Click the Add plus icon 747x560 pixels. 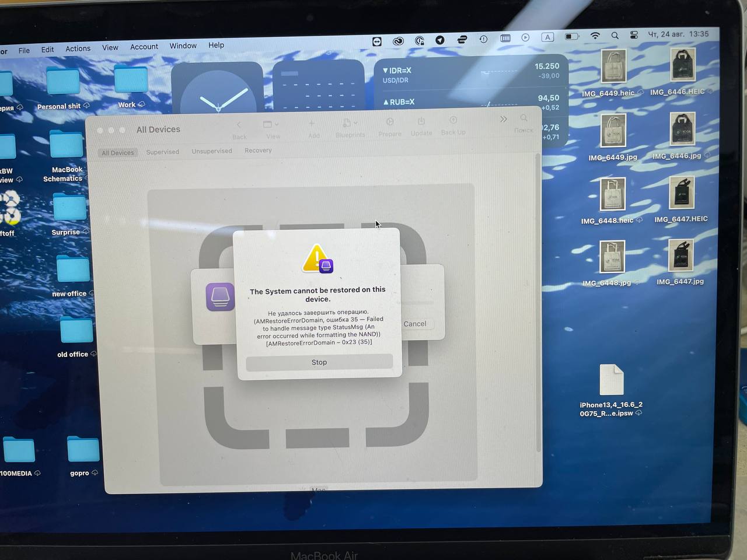312,124
